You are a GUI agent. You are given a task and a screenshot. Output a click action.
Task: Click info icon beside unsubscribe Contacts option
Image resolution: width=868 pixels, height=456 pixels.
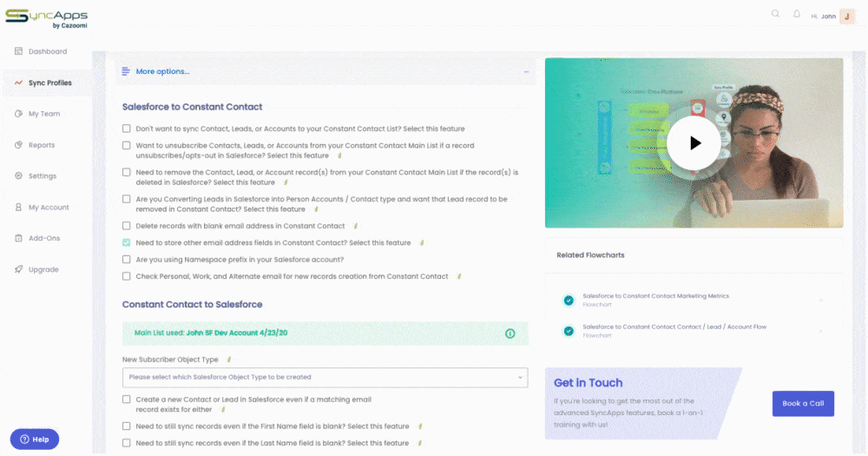point(339,155)
